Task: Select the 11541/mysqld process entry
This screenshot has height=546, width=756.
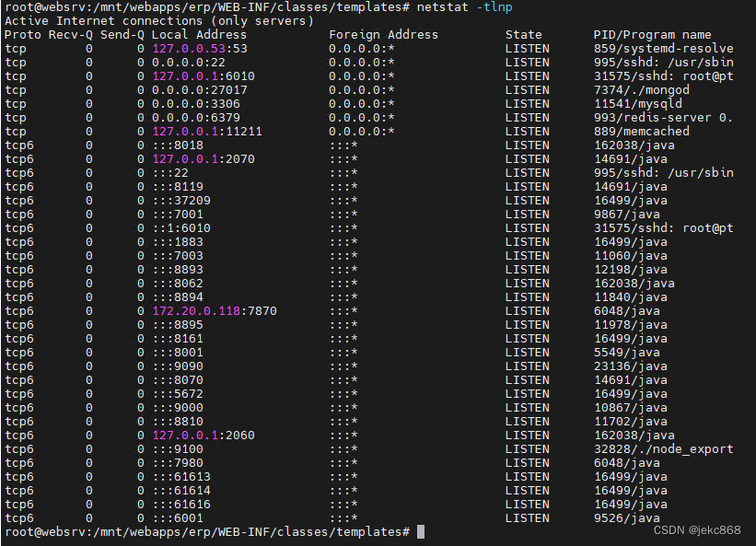Action: point(638,104)
